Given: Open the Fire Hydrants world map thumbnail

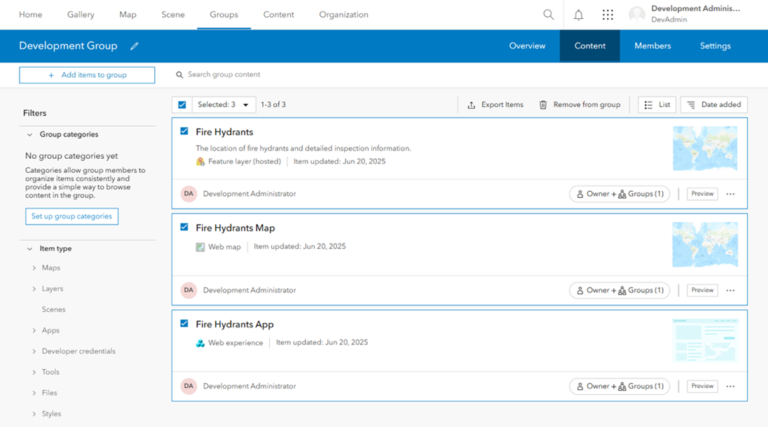Looking at the screenshot, I should (705, 148).
